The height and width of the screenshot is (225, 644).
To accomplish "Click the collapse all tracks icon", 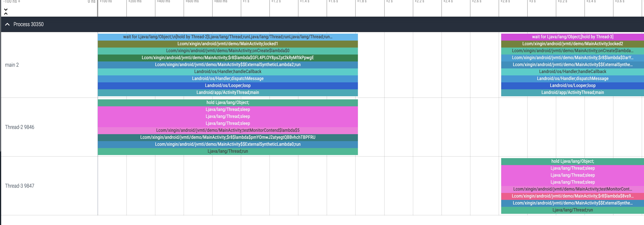I will point(6,11).
